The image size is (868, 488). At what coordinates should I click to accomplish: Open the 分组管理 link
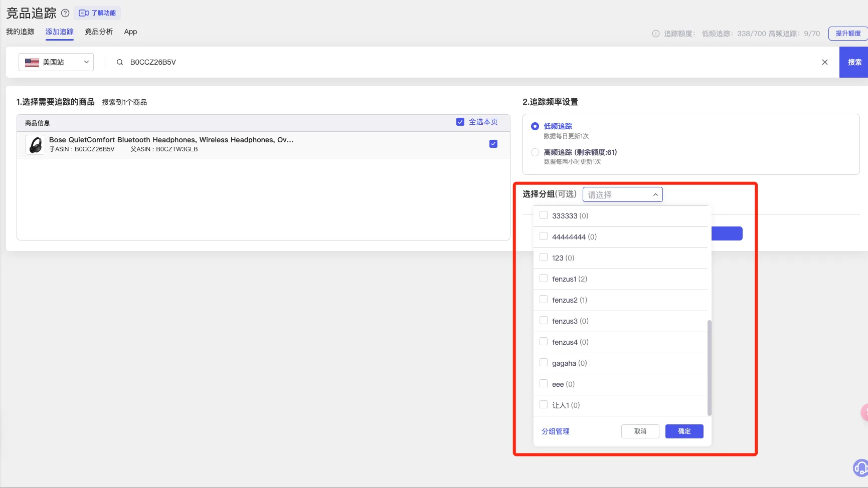pyautogui.click(x=556, y=431)
